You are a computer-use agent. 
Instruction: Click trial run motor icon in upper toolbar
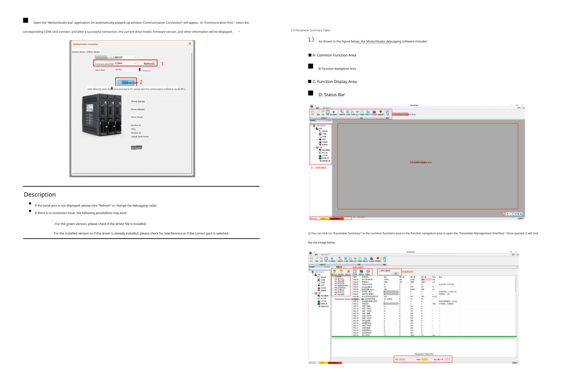pyautogui.click(x=357, y=112)
